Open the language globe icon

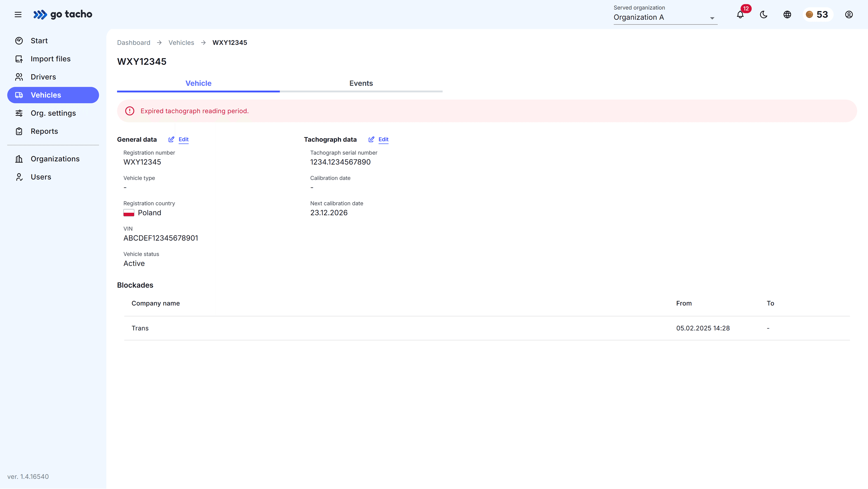pos(787,14)
